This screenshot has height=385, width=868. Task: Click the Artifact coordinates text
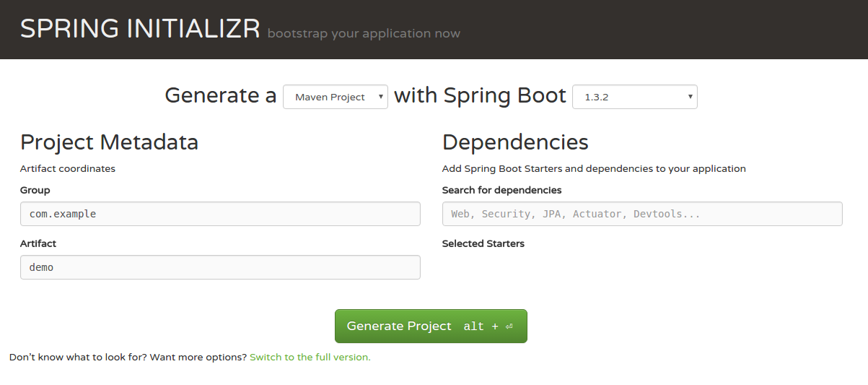(x=68, y=168)
